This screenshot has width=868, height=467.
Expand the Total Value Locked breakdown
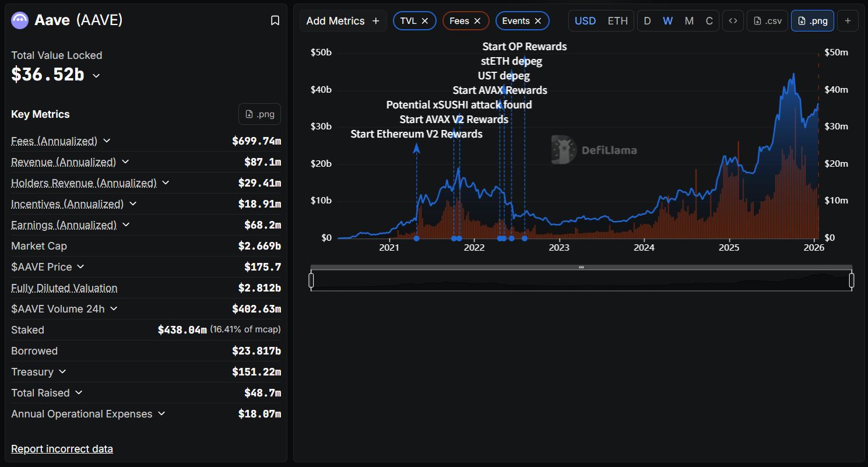click(96, 76)
